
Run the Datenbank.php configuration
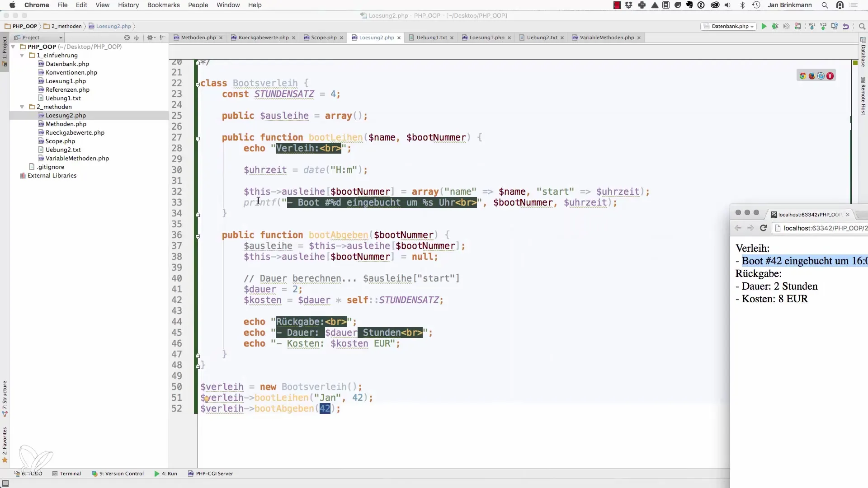pyautogui.click(x=764, y=26)
